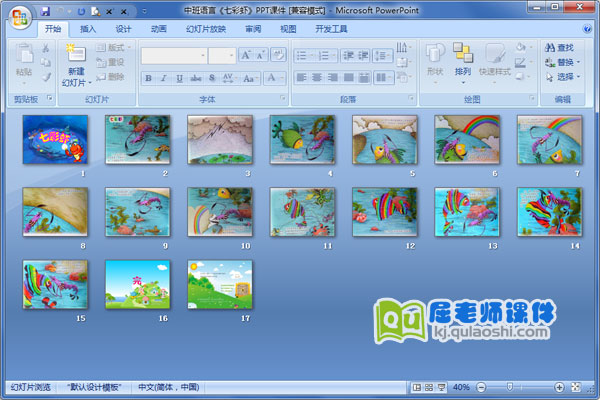Click the Distributed alignment icon
This screenshot has width=600, height=400.
point(364,78)
